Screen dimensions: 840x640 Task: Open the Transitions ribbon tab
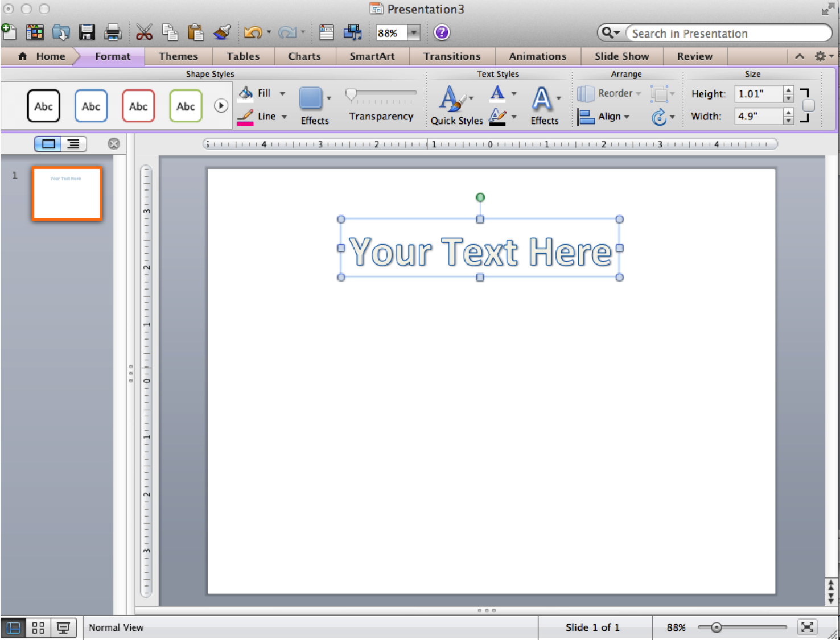click(452, 56)
